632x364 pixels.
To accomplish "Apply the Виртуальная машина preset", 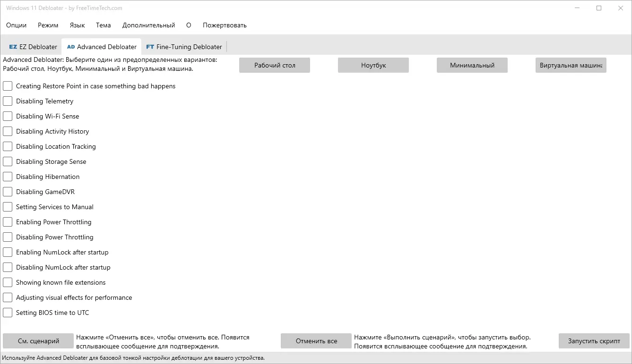I will 571,65.
